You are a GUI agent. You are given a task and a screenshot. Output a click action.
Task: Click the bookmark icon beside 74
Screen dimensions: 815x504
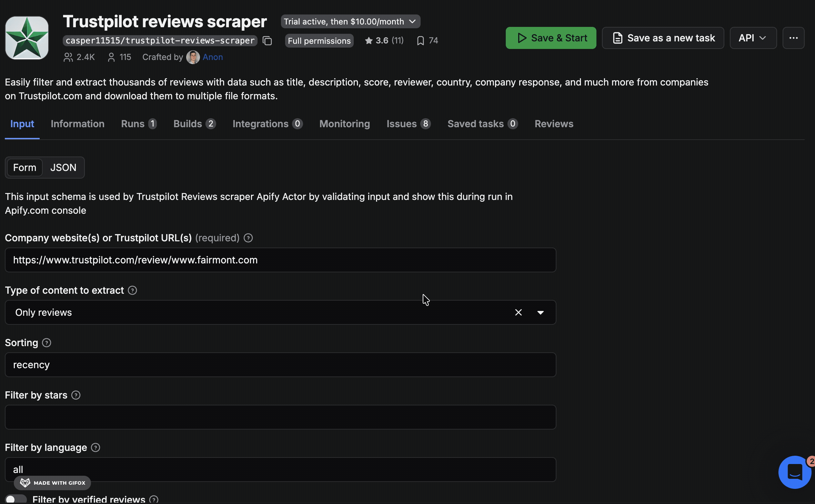[420, 41]
